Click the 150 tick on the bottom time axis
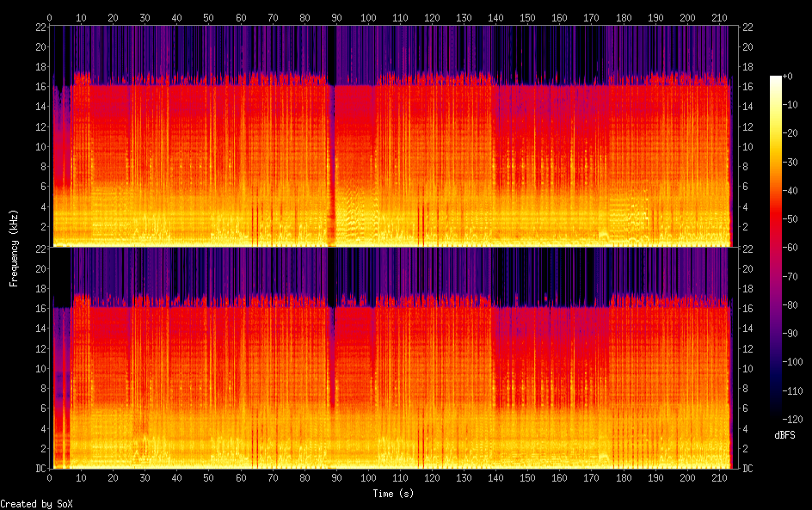 click(527, 476)
